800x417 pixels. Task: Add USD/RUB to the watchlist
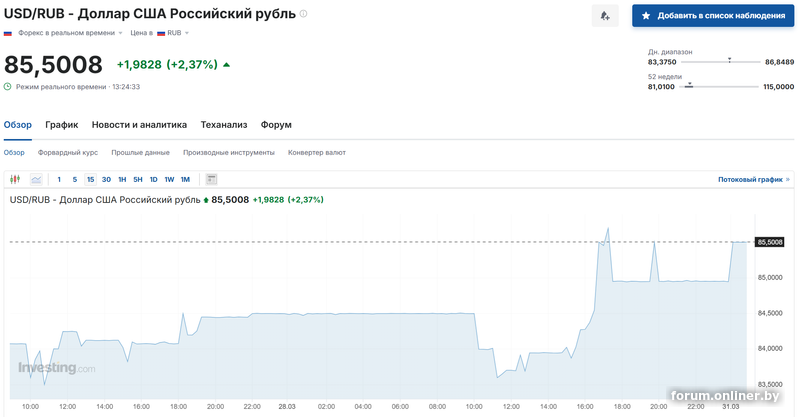point(713,16)
